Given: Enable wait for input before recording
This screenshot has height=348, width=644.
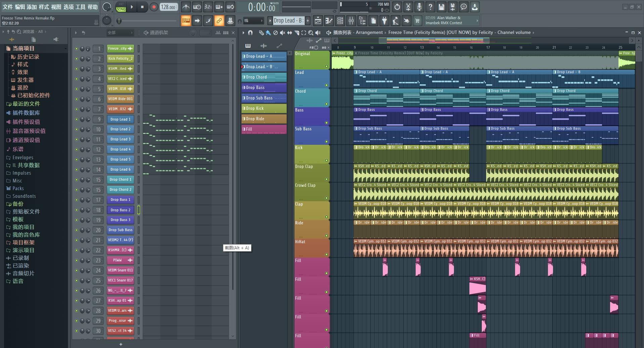Looking at the screenshot, I should click(197, 7).
